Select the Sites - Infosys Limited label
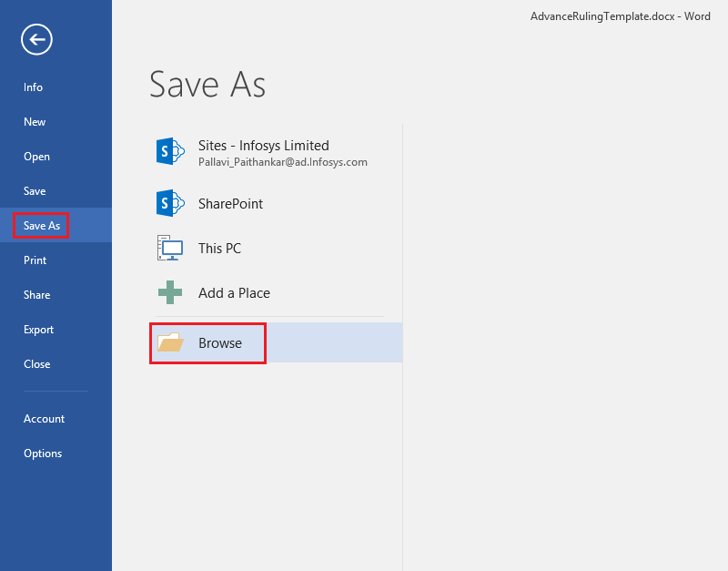The height and width of the screenshot is (571, 728). [x=263, y=146]
